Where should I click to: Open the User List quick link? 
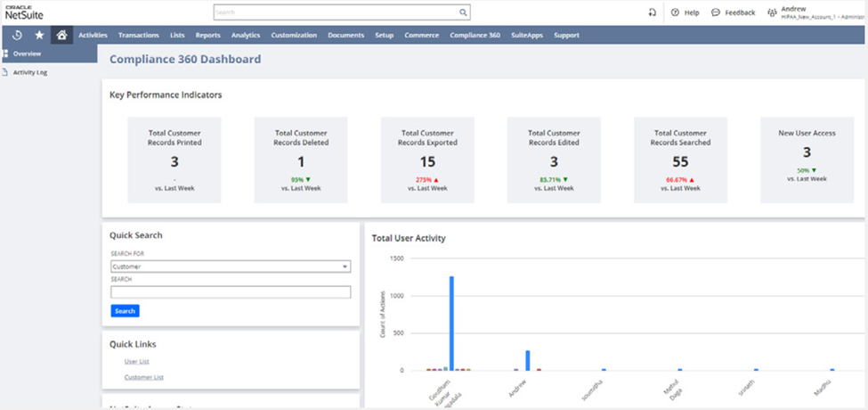pos(137,361)
